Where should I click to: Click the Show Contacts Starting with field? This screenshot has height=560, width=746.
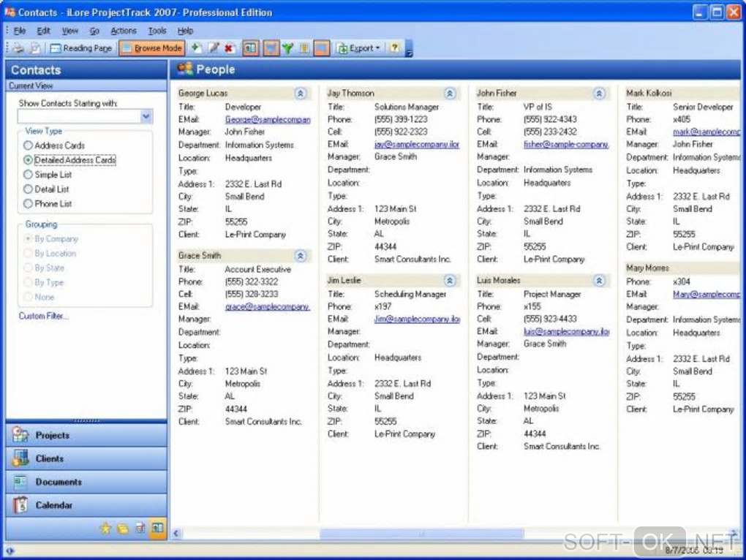[79, 116]
